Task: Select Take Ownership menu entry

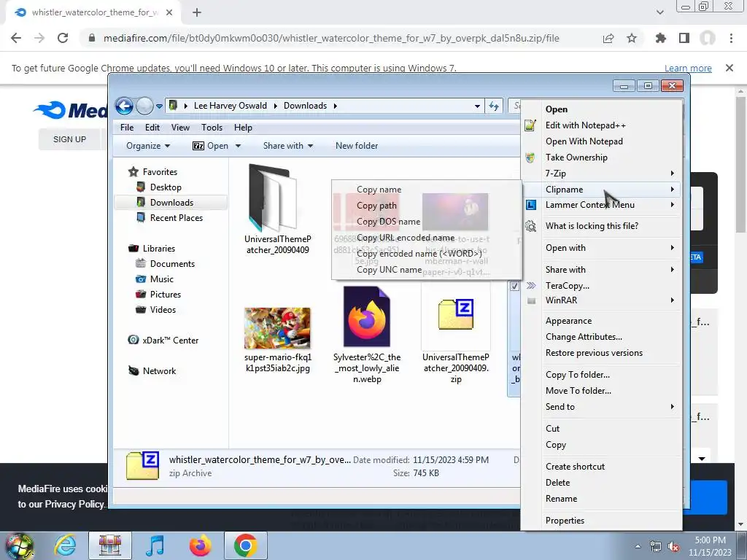Action: click(576, 157)
